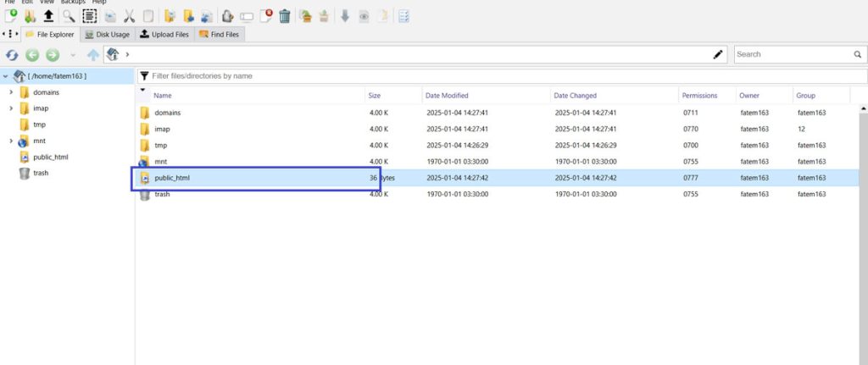The width and height of the screenshot is (868, 365).
Task: Open the Help menu
Action: pos(99,2)
